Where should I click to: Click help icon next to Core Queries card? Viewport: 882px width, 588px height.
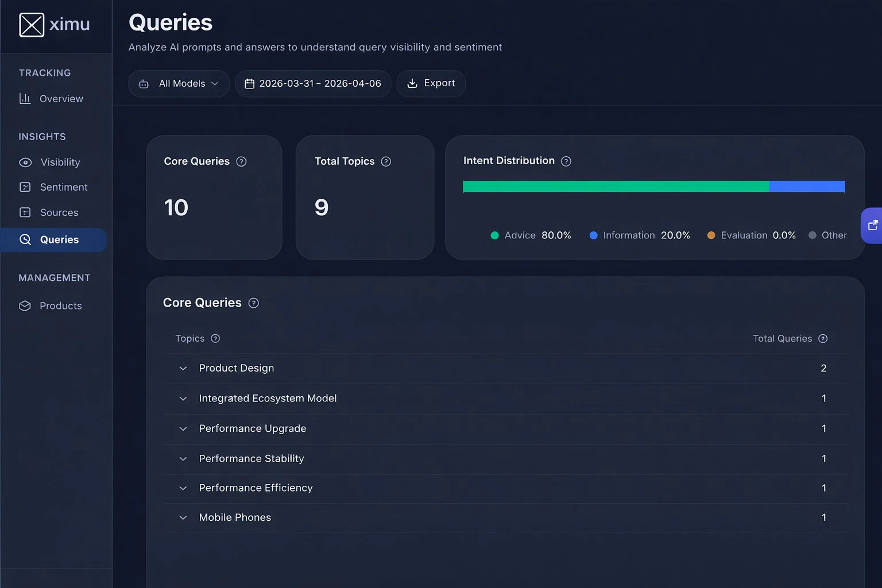[x=241, y=161]
